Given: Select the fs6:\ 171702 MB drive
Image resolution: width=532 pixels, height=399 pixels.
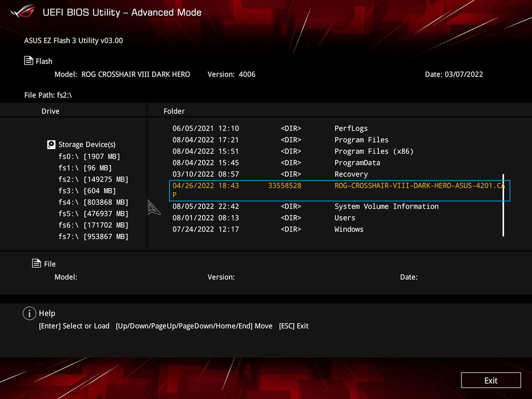Looking at the screenshot, I should [x=93, y=225].
